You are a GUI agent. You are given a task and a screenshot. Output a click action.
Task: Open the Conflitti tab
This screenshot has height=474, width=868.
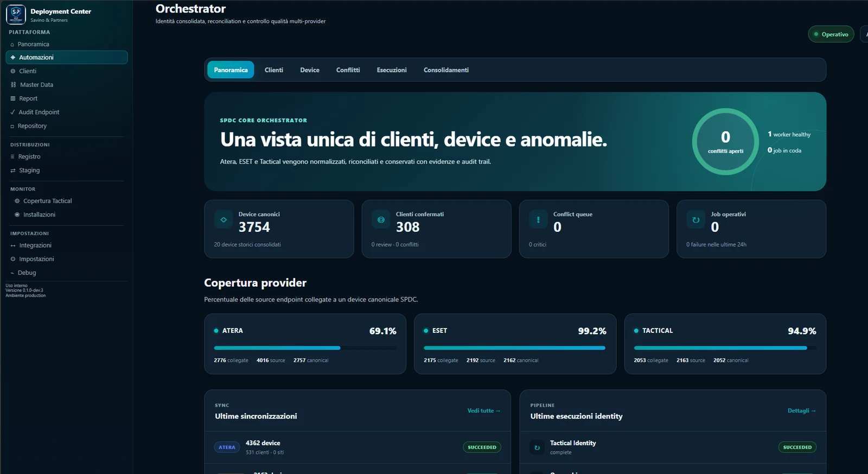click(x=348, y=70)
